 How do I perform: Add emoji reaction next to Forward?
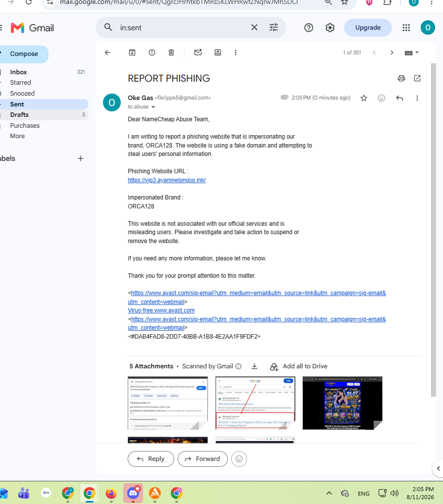tap(239, 459)
